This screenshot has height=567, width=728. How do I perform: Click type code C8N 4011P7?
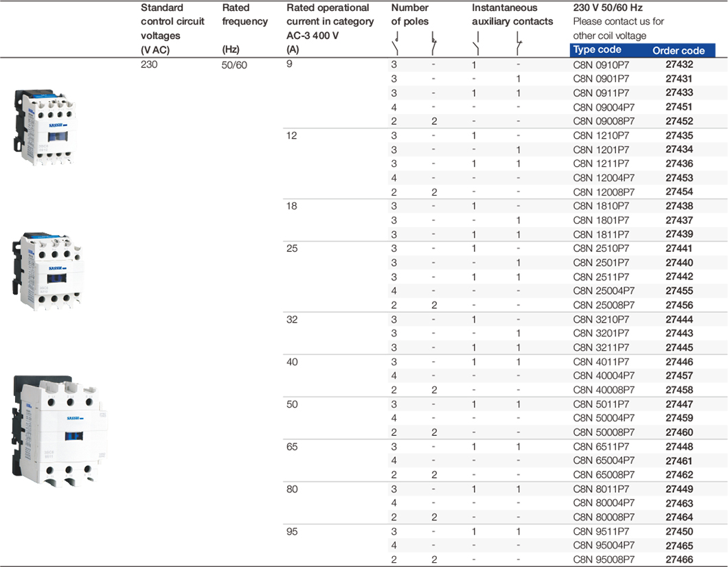coord(600,362)
